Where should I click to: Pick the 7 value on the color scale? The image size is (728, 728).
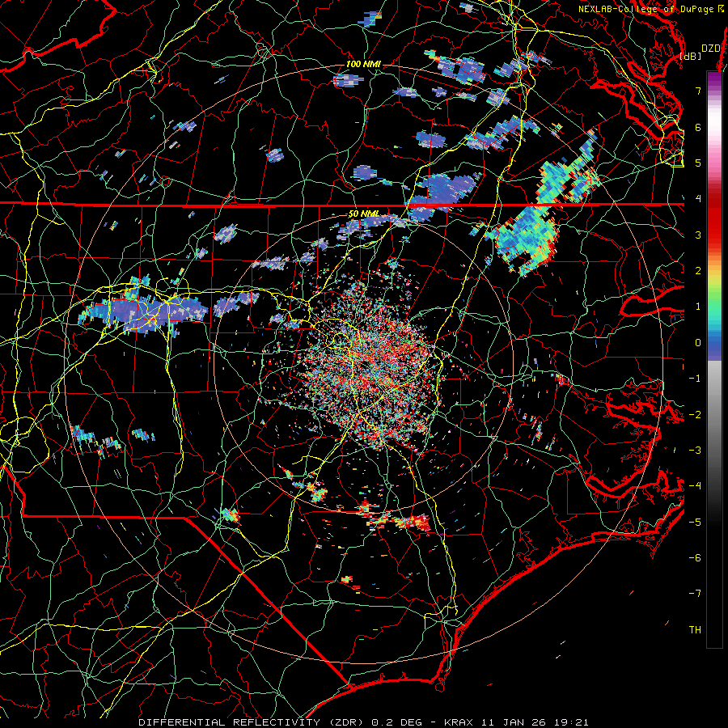698,91
